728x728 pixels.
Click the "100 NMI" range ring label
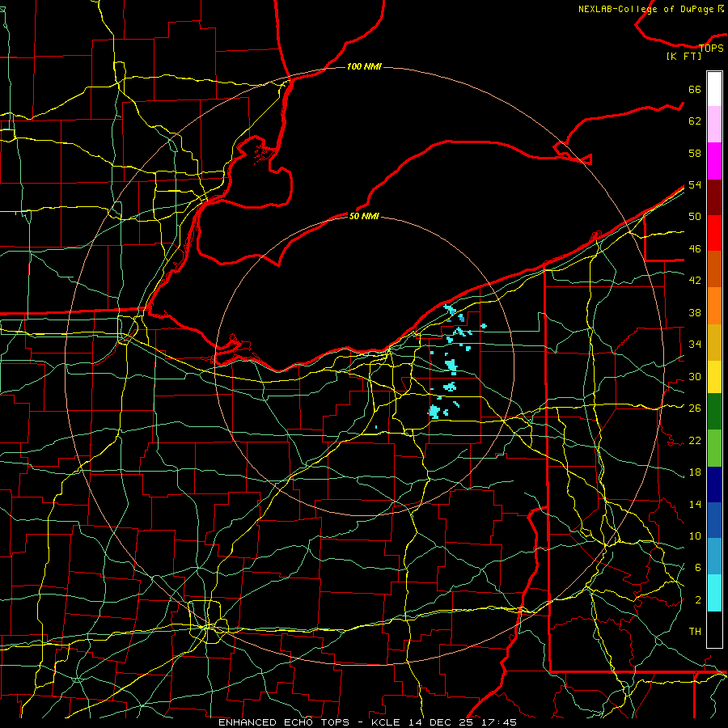coord(364,66)
